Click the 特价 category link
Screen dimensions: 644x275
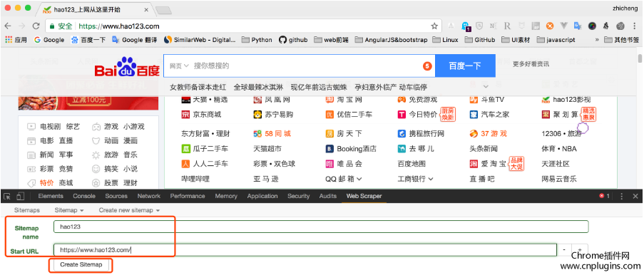tap(47, 182)
